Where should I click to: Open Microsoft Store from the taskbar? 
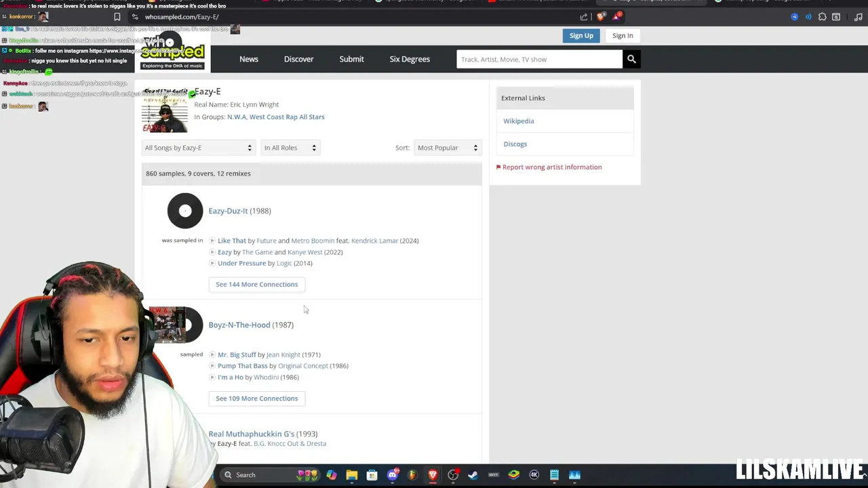click(372, 475)
